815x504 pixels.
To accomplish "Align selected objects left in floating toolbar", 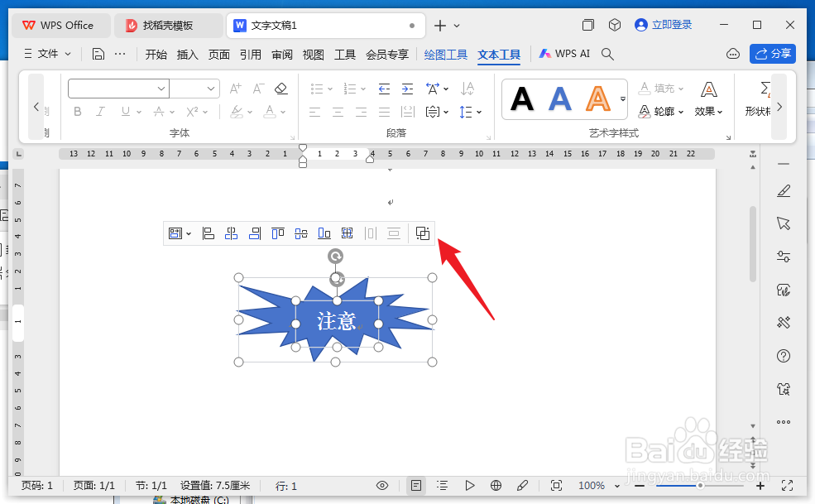I will point(208,233).
